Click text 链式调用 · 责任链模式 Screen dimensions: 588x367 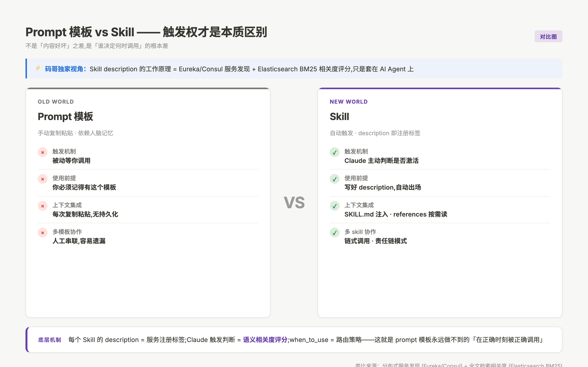[376, 241]
